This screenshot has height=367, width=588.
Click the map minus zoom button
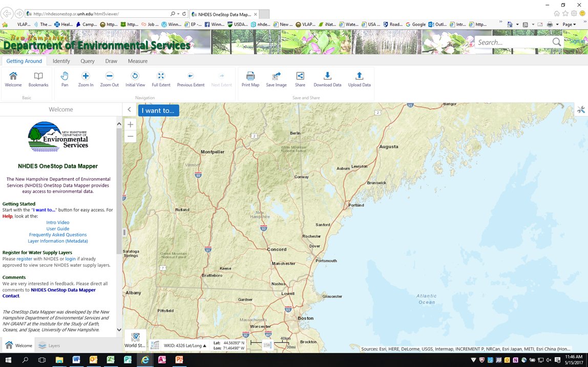point(130,136)
